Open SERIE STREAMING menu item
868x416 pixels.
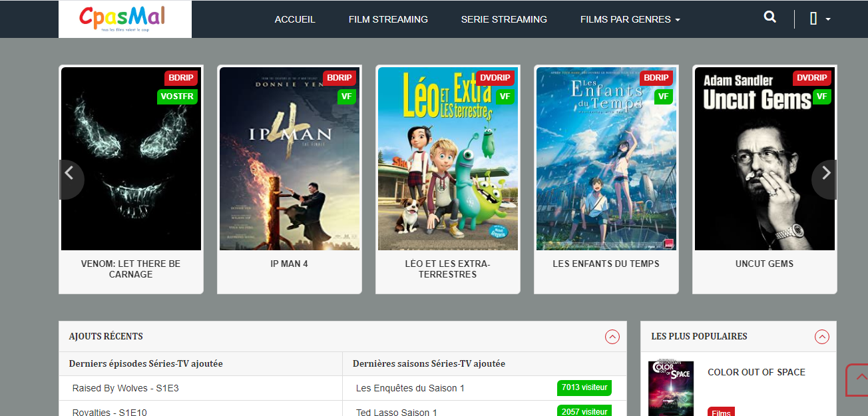click(x=504, y=19)
